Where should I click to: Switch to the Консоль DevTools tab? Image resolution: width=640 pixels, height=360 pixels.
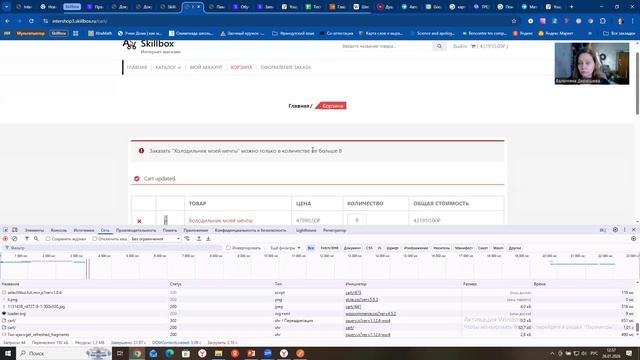[x=58, y=230]
